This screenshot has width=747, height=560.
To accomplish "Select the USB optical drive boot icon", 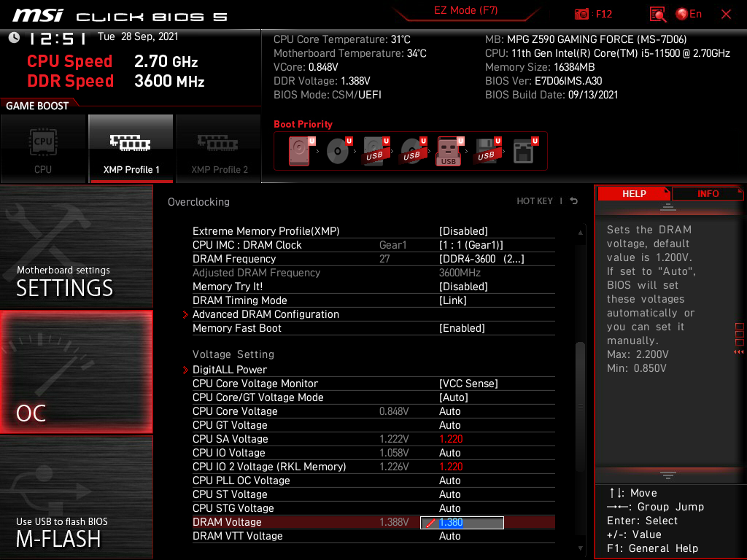I will (x=413, y=151).
